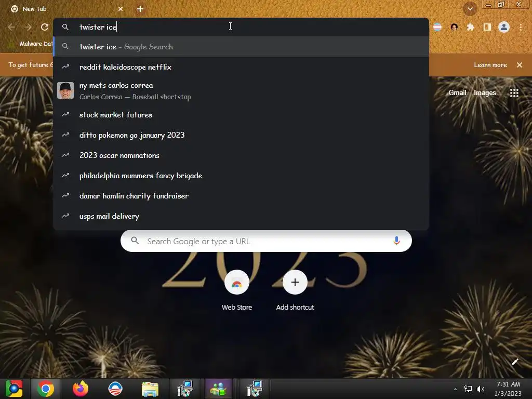This screenshot has height=399, width=532.
Task: Open a new tab with plus button
Action: pos(140,9)
